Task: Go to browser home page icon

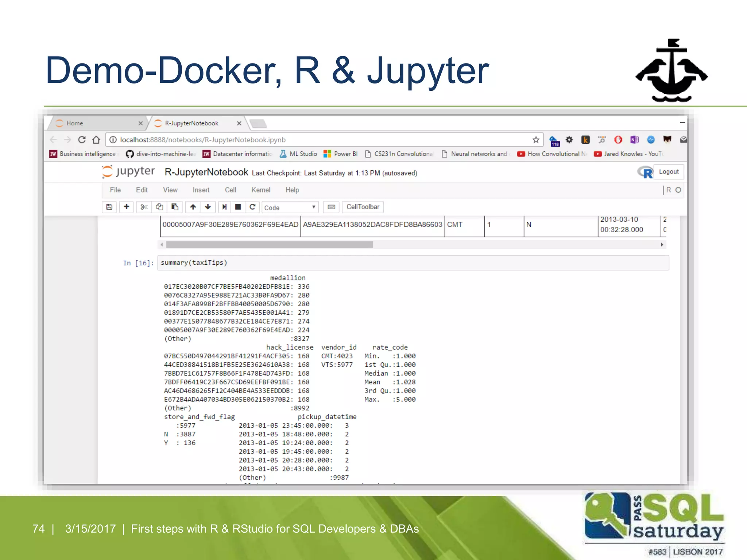Action: coord(96,140)
